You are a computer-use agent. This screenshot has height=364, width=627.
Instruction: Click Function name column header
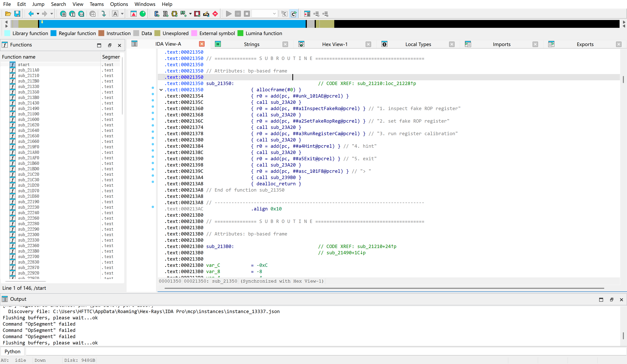[x=51, y=57]
